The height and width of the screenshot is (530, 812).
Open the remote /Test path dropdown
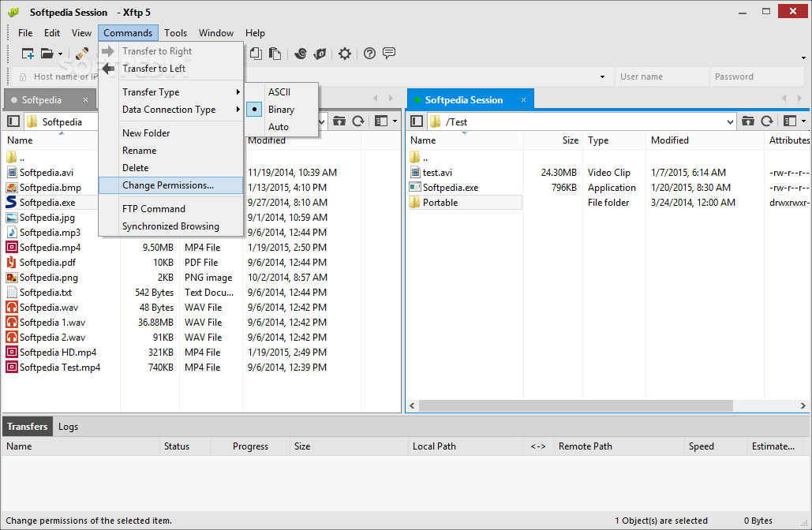[x=730, y=122]
